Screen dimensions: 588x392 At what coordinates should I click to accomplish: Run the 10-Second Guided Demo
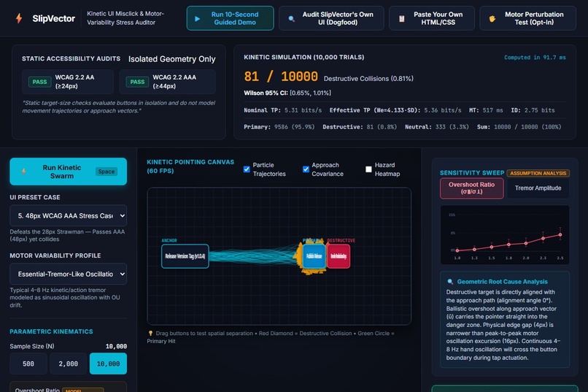click(x=231, y=18)
